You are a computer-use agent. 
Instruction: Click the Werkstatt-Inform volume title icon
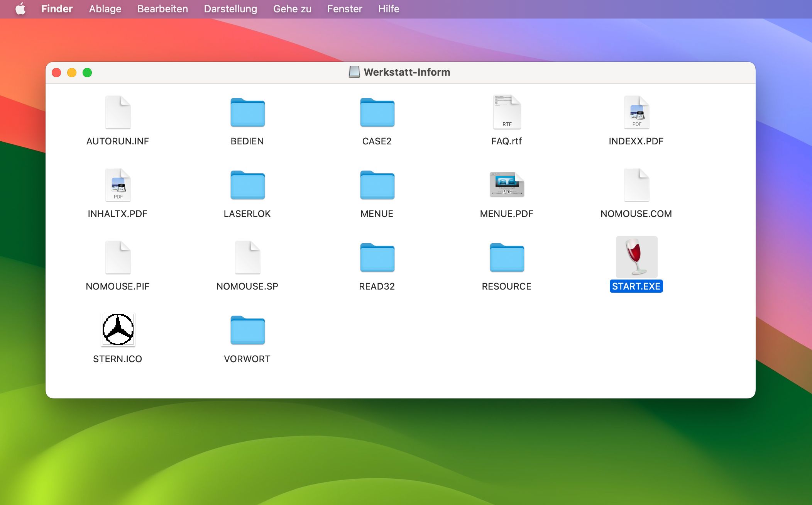click(x=354, y=72)
